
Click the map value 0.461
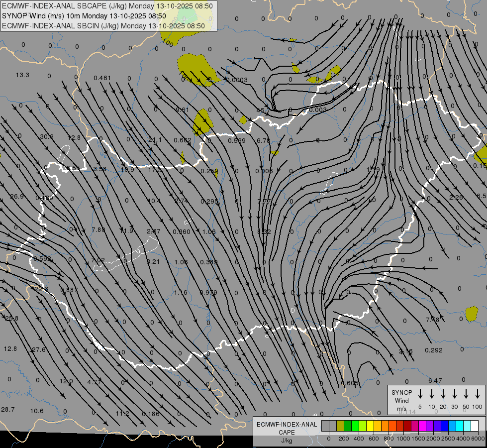tap(102, 78)
